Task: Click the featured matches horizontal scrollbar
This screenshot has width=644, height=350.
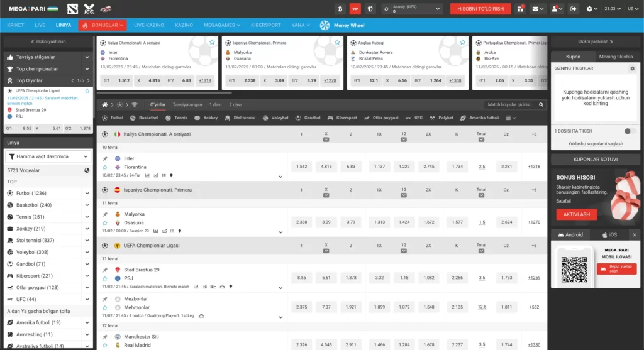Action: (164, 93)
